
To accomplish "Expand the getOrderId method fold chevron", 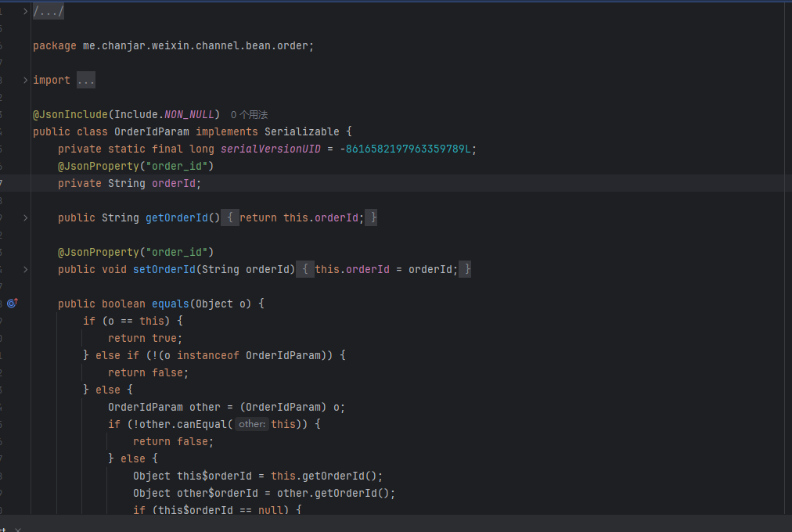I will [25, 217].
